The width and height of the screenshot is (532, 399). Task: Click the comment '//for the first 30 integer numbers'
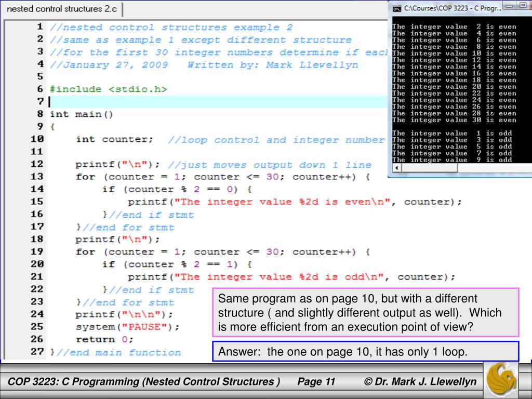[161, 52]
